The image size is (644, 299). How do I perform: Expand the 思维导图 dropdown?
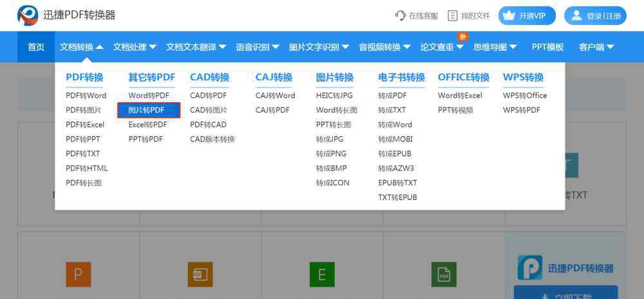(495, 47)
